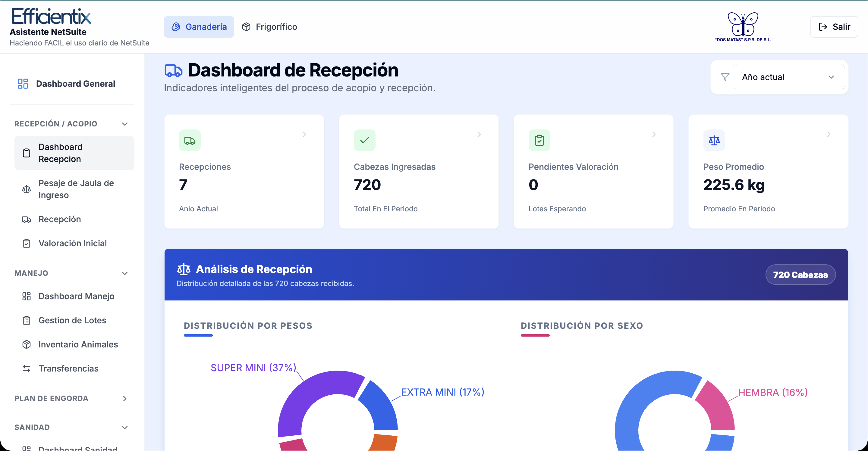Image resolution: width=868 pixels, height=451 pixels.
Task: Collapse the MANEJO section chevron
Action: (125, 273)
